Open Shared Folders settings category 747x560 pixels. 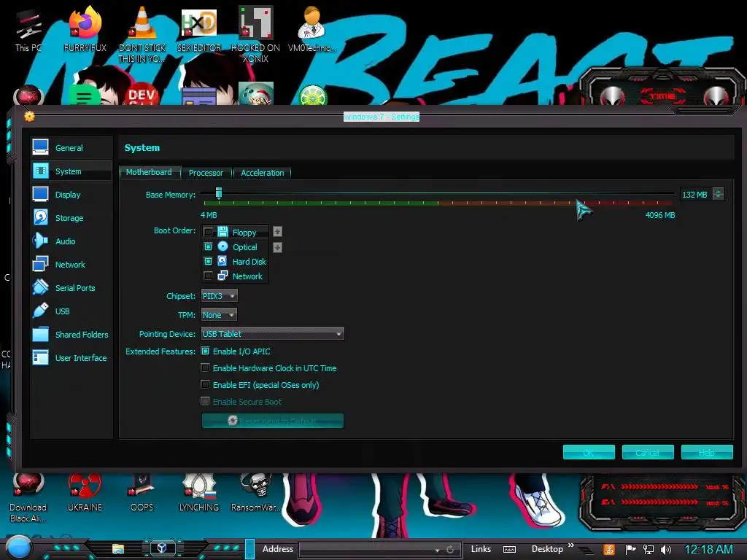click(71, 334)
